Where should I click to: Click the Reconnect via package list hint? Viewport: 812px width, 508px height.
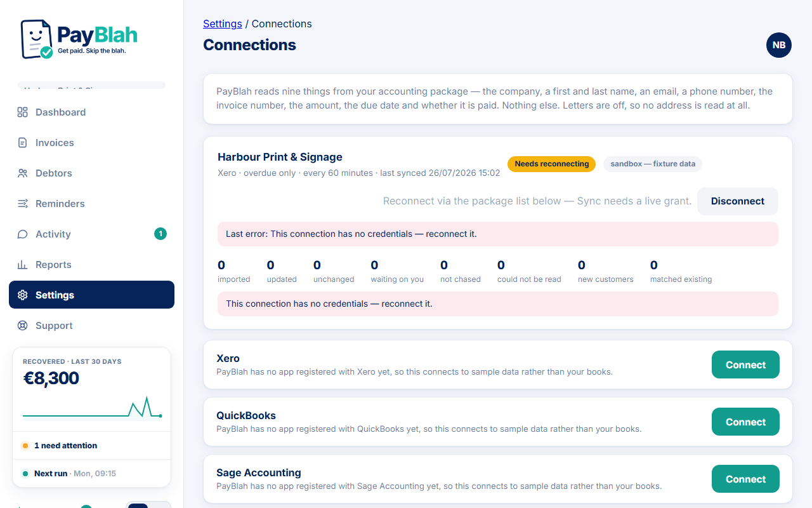pyautogui.click(x=537, y=201)
